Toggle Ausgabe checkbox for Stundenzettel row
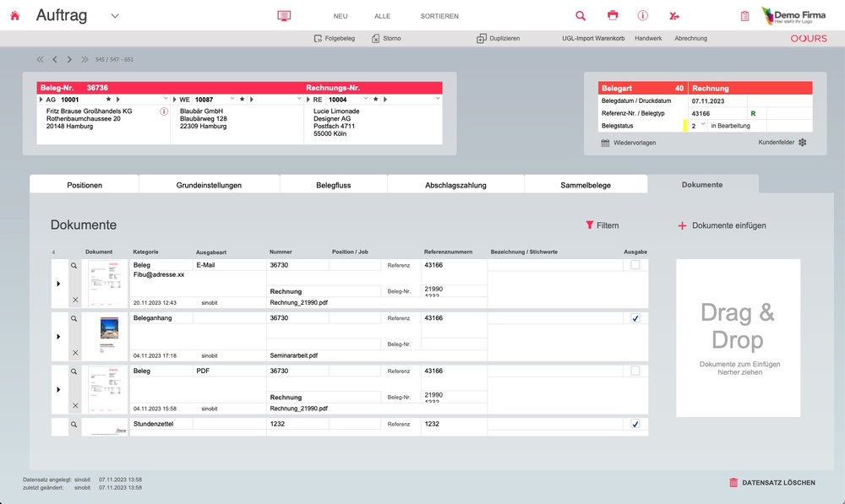Screen dimensions: 845x504 click(x=635, y=424)
